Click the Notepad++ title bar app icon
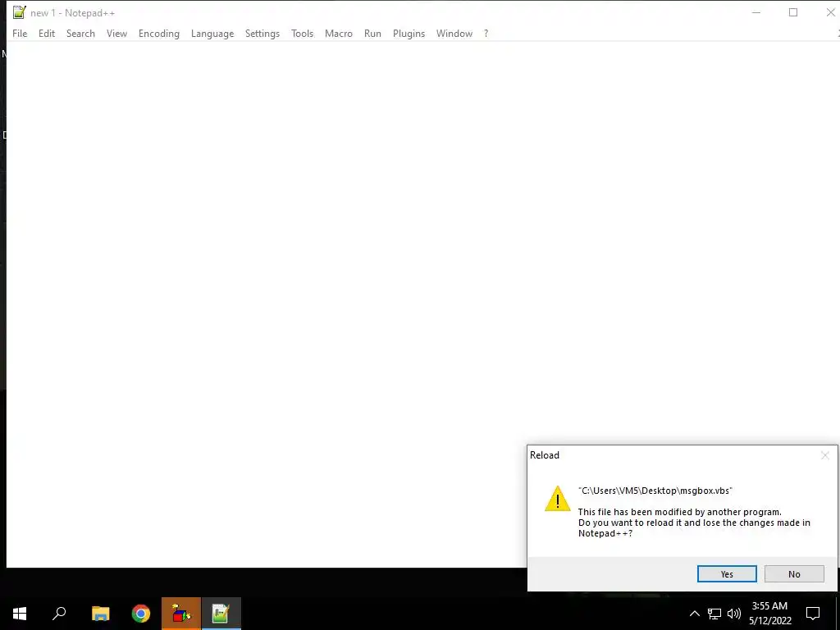 [20, 12]
